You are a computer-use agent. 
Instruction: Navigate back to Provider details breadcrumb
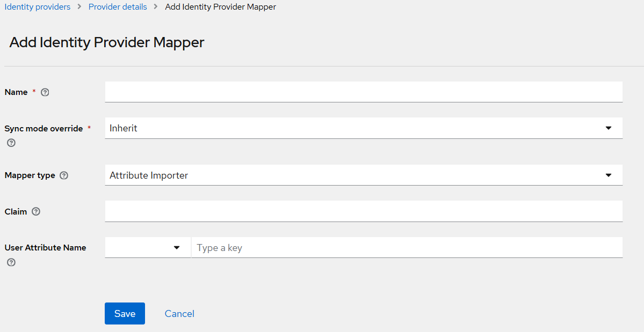tap(118, 7)
